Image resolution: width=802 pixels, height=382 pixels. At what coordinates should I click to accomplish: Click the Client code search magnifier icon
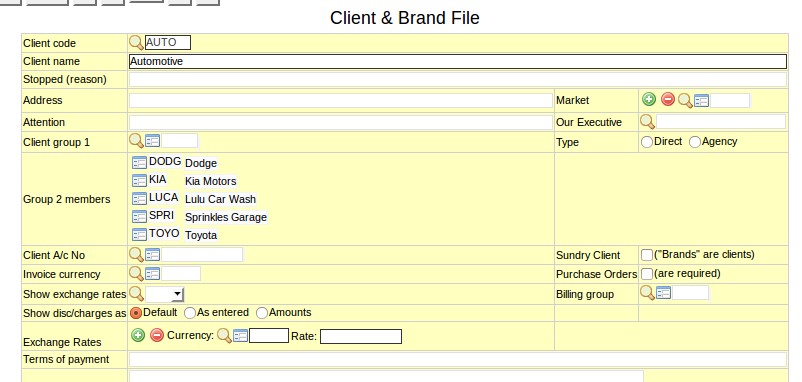tap(136, 42)
